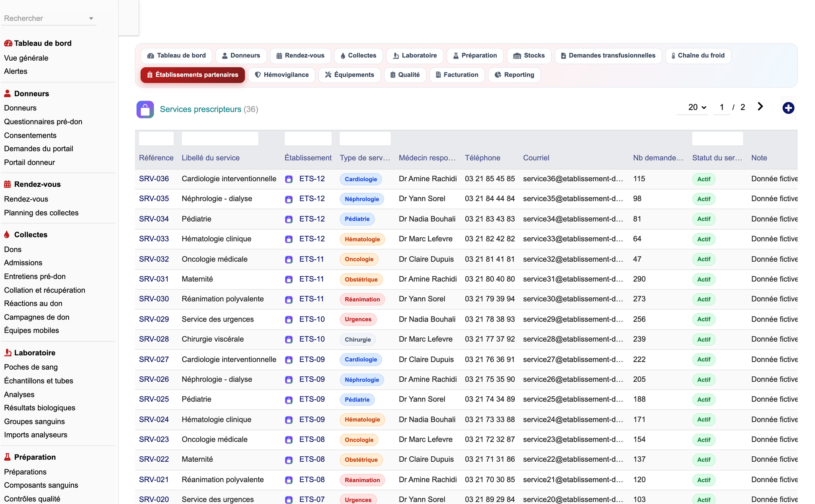Click Vue générale in the sidebar
This screenshot has width=815, height=504.
point(26,58)
